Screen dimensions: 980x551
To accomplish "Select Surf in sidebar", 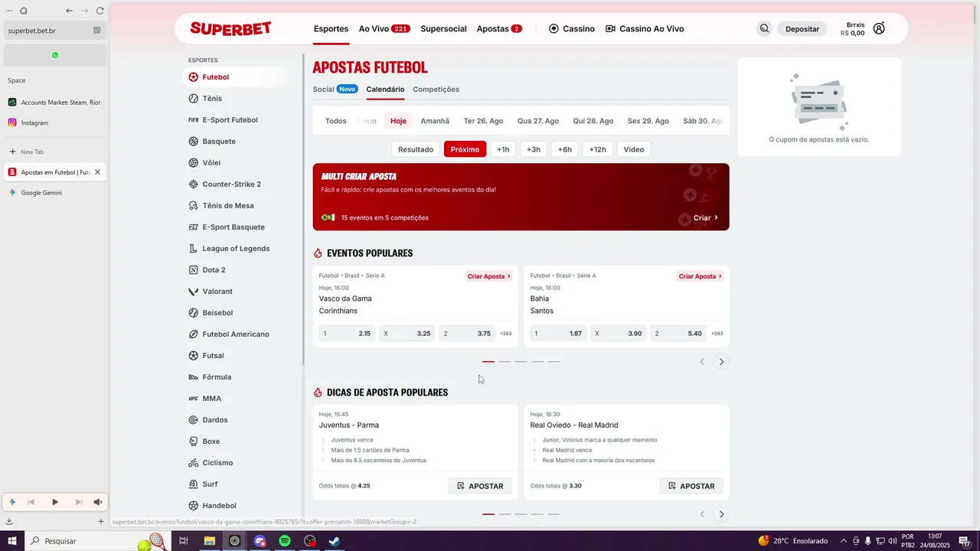I will [x=203, y=484].
